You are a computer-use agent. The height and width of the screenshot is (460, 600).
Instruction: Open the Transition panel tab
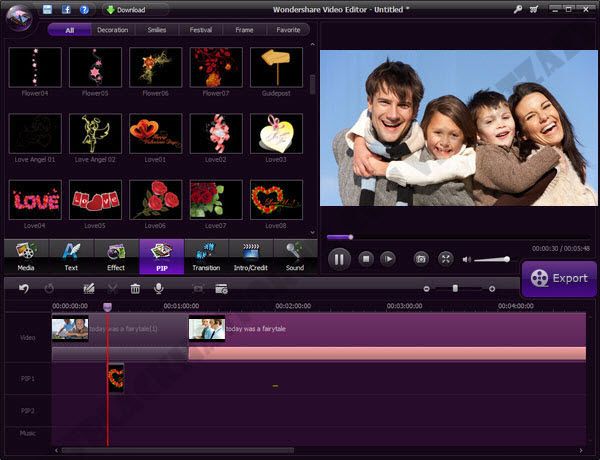coord(206,256)
